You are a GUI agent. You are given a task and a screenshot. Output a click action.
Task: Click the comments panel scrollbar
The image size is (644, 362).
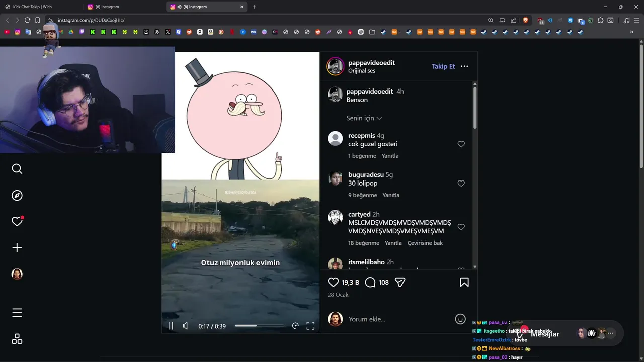(x=475, y=108)
